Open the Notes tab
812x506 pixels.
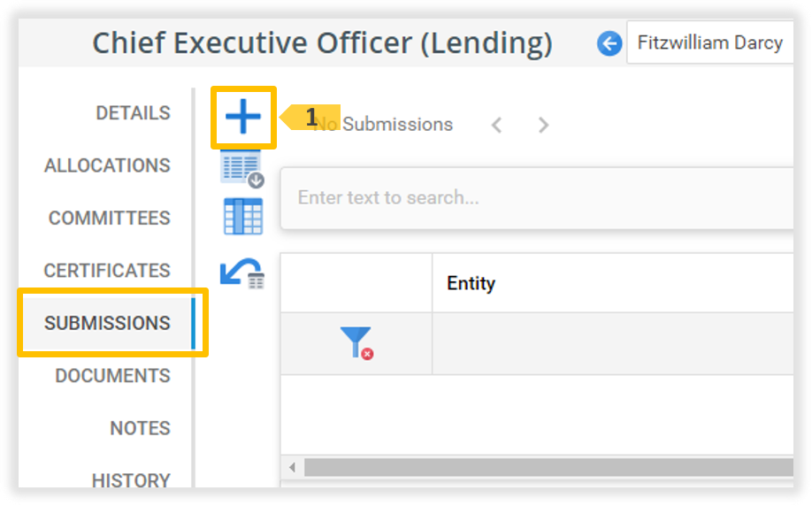pyautogui.click(x=140, y=428)
